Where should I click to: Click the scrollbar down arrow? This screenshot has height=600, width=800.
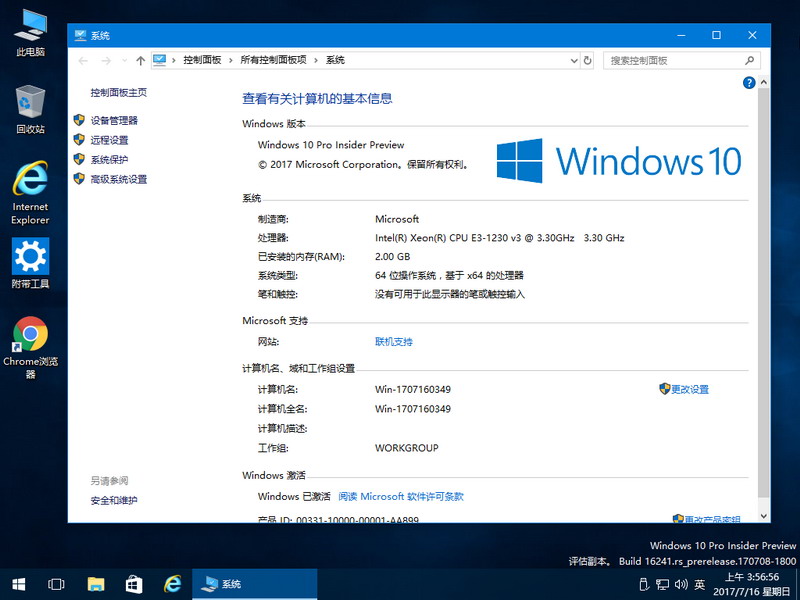(x=764, y=516)
